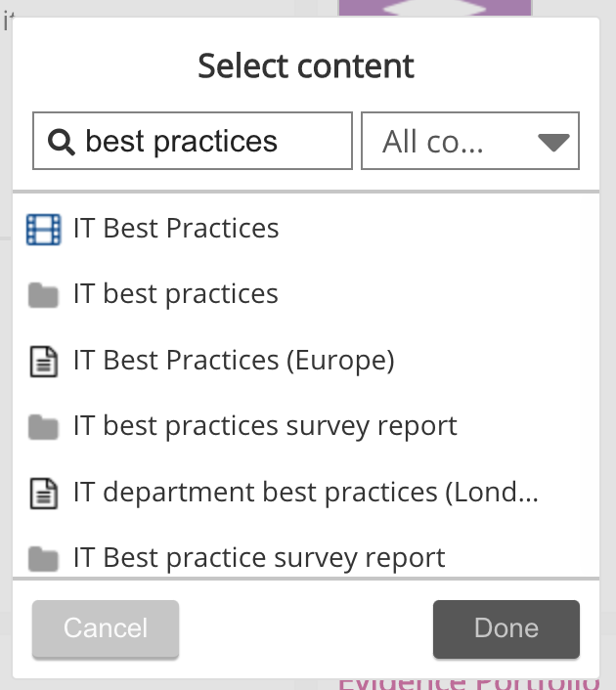Click the document icon for IT Best Practices (Europe)

[x=43, y=362]
